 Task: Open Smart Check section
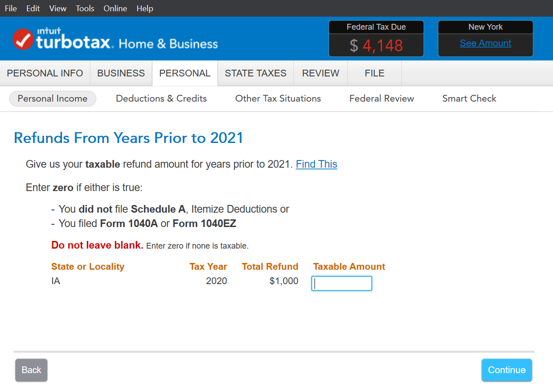pyautogui.click(x=469, y=98)
